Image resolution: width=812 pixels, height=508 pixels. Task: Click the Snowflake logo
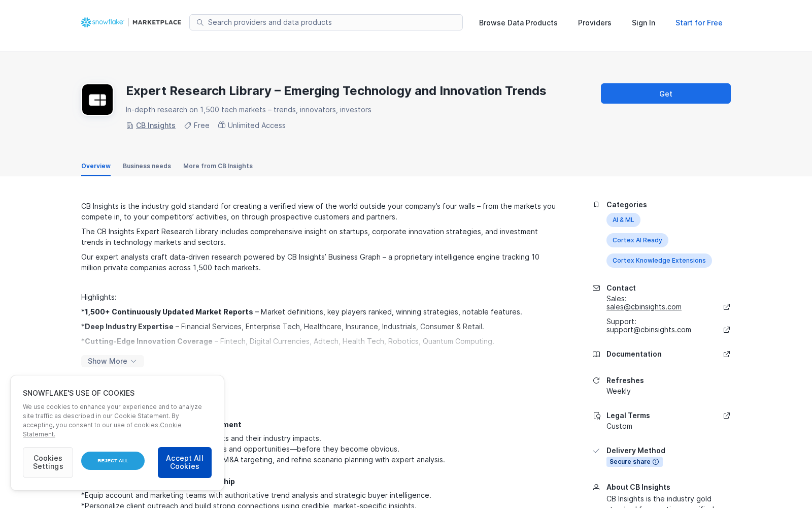coord(103,22)
